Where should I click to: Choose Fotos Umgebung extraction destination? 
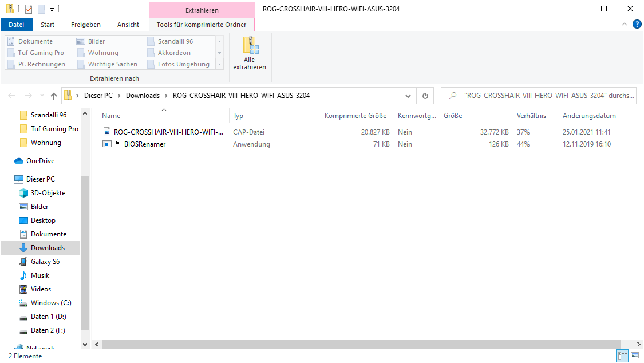tap(179, 64)
